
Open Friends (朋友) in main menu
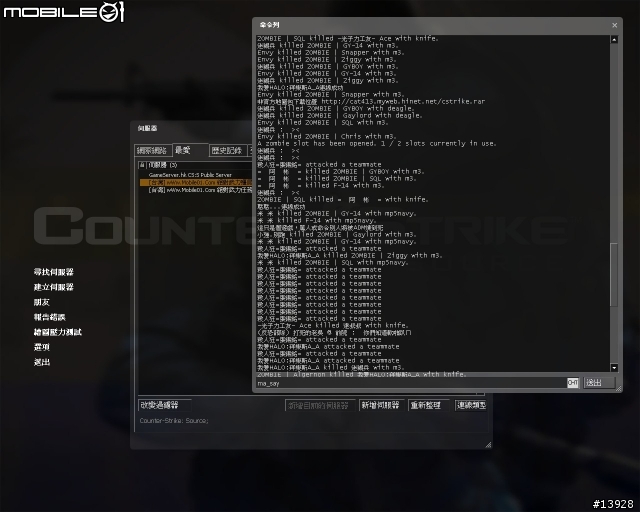[x=42, y=302]
